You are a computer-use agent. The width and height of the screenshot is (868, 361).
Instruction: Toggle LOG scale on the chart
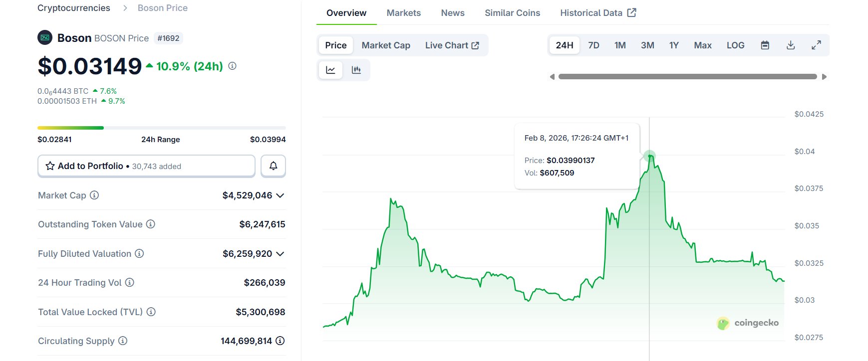735,45
